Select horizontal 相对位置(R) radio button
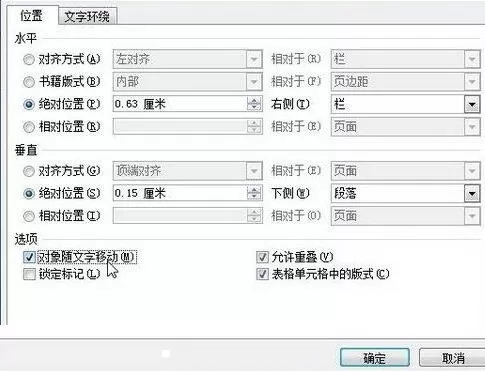This screenshot has height=371, width=485. [x=29, y=127]
